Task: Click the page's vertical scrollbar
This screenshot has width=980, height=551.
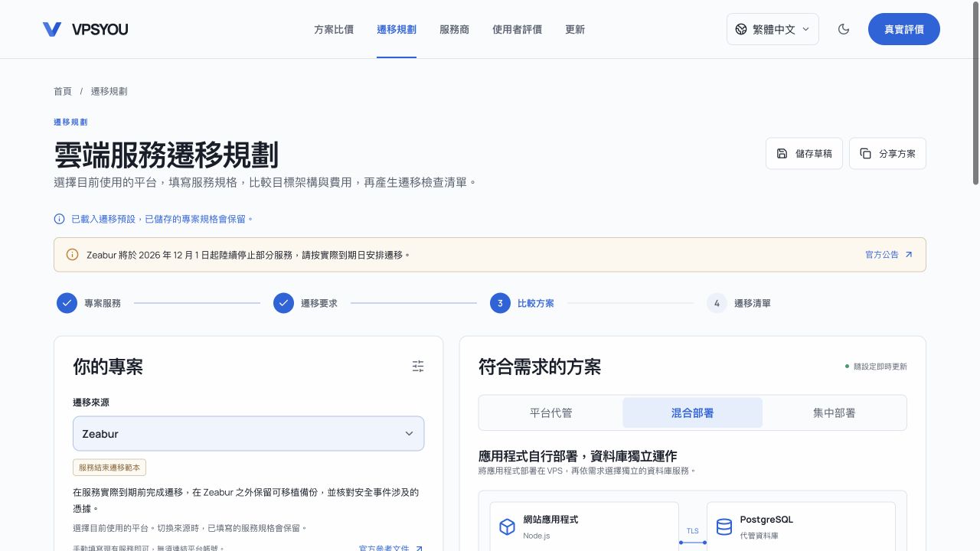Action: [975, 92]
